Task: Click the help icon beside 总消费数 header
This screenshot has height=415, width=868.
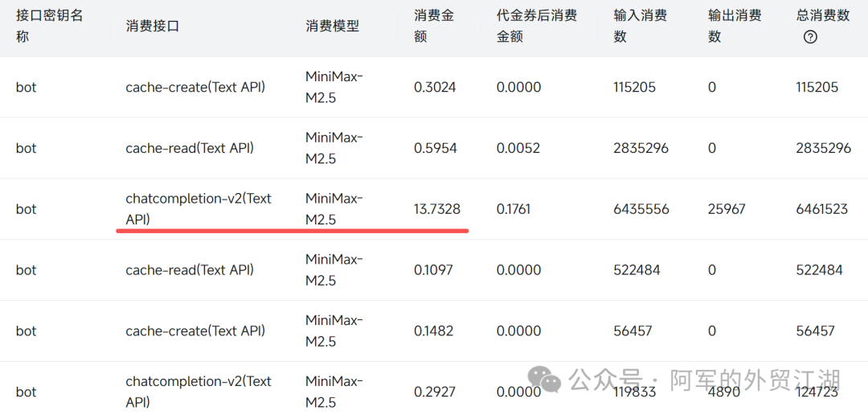Action: pyautogui.click(x=810, y=37)
